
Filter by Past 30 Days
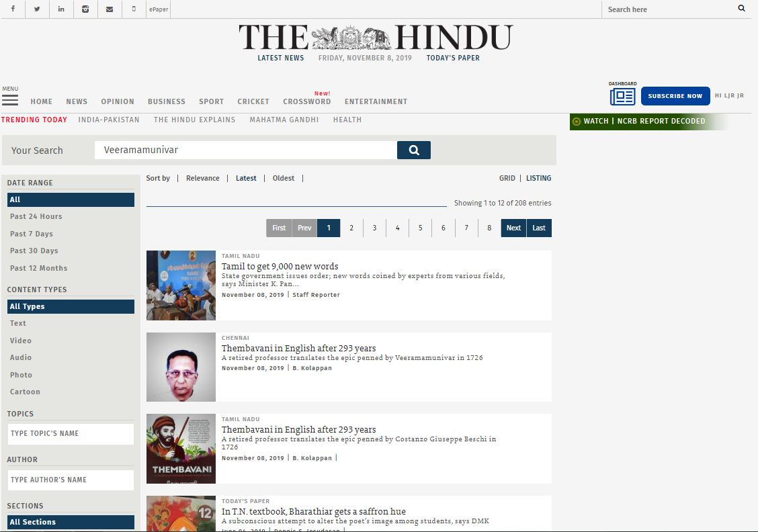click(34, 251)
